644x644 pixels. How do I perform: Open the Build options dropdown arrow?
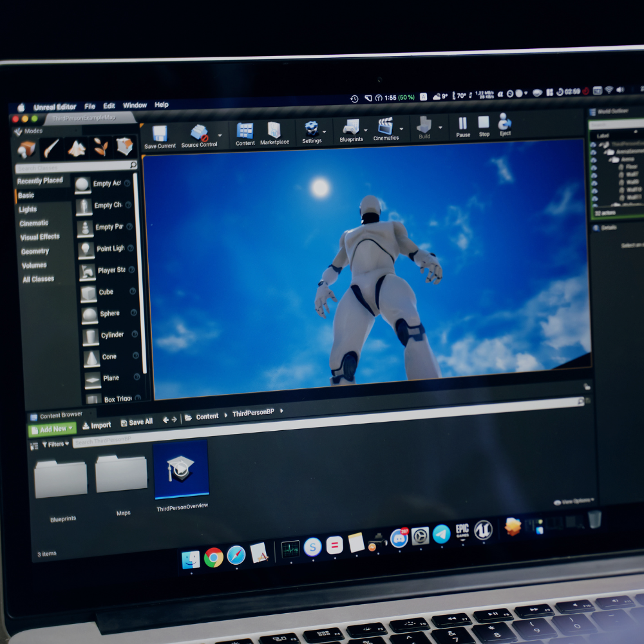[x=440, y=128]
